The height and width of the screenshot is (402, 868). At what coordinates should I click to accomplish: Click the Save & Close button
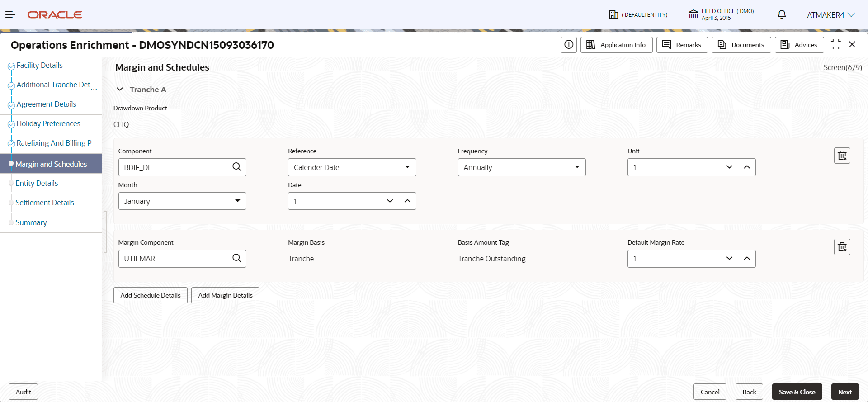[x=797, y=392]
